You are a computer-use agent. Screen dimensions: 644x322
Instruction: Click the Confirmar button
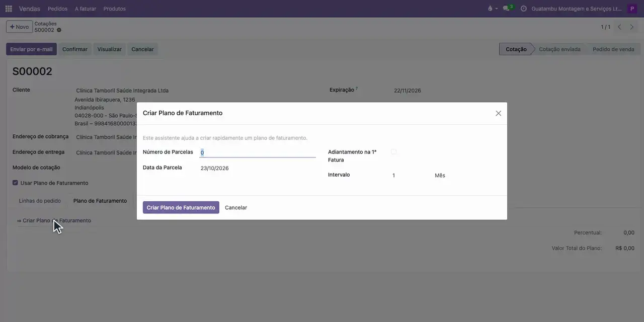click(x=75, y=49)
